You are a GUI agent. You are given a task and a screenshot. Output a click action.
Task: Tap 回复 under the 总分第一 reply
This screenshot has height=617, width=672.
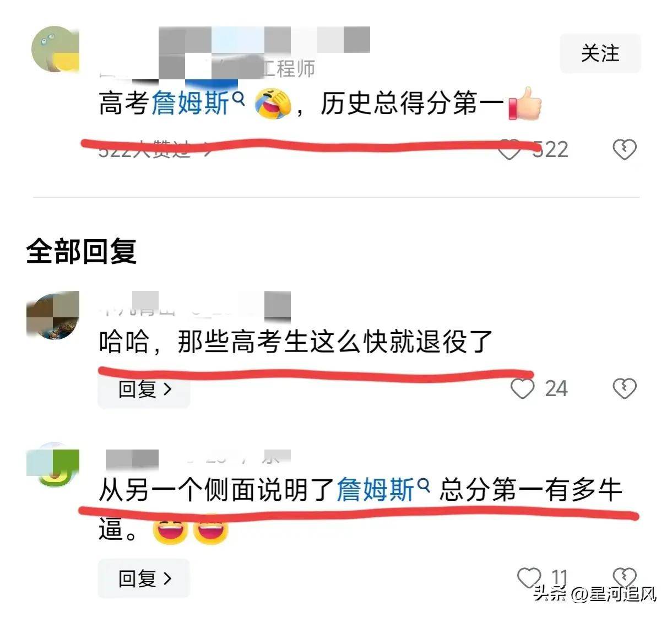tap(144, 578)
